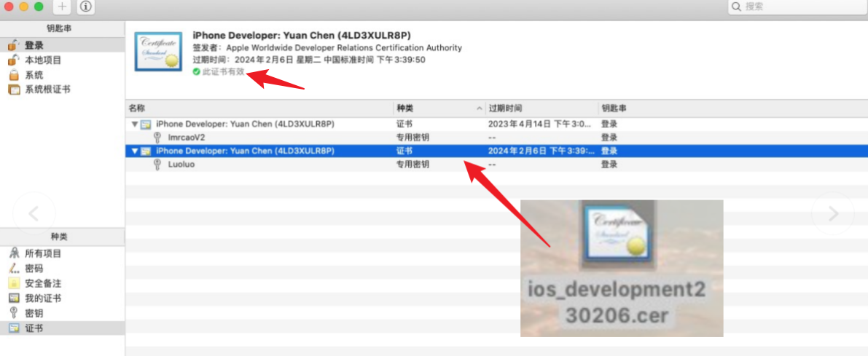Click the 过期时间 expiry line in header
Screen dimensions: 868x356
pyautogui.click(x=309, y=60)
